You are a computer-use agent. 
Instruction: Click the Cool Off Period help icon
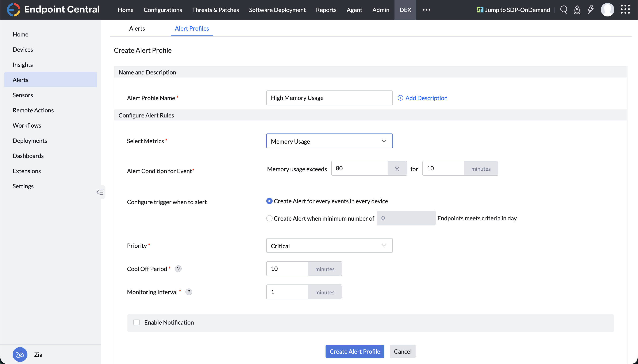[178, 268]
